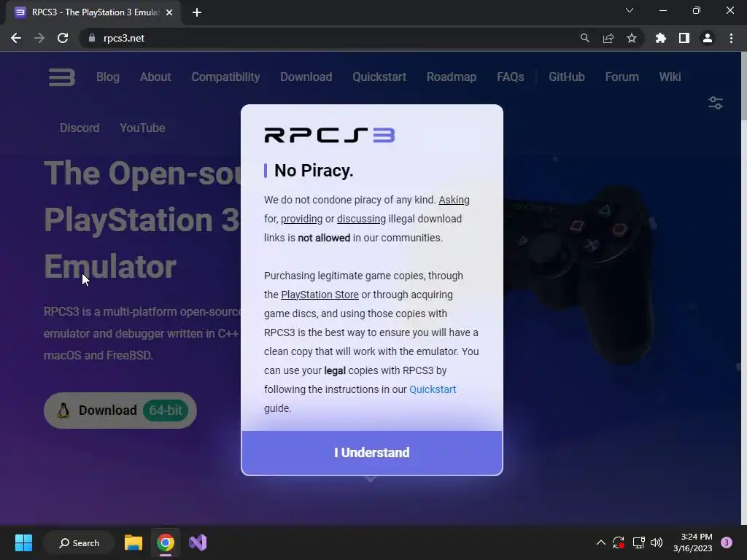The image size is (747, 560).
Task: Open the Wiki nav link
Action: click(670, 77)
